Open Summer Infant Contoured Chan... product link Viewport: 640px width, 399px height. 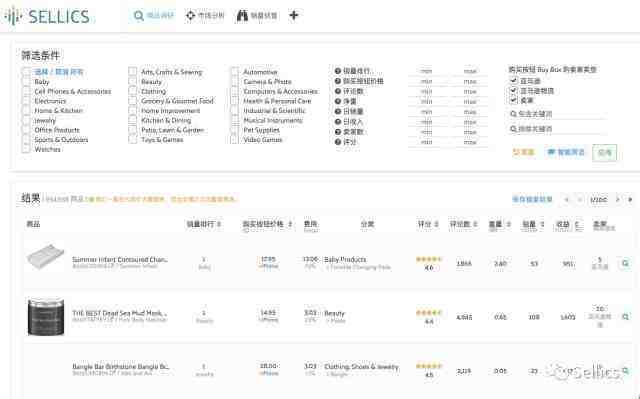[x=120, y=259]
